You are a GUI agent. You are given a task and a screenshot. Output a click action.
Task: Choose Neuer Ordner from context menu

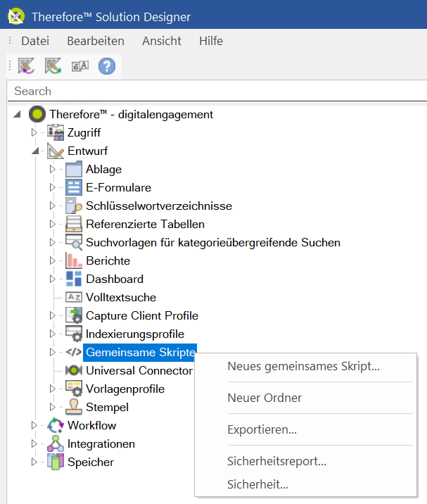click(x=265, y=398)
